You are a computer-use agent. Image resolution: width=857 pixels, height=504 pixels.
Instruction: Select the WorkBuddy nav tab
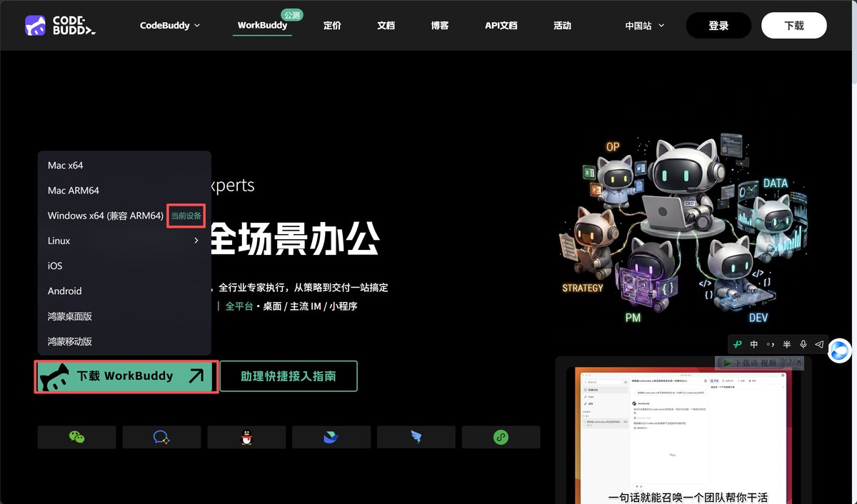tap(262, 25)
